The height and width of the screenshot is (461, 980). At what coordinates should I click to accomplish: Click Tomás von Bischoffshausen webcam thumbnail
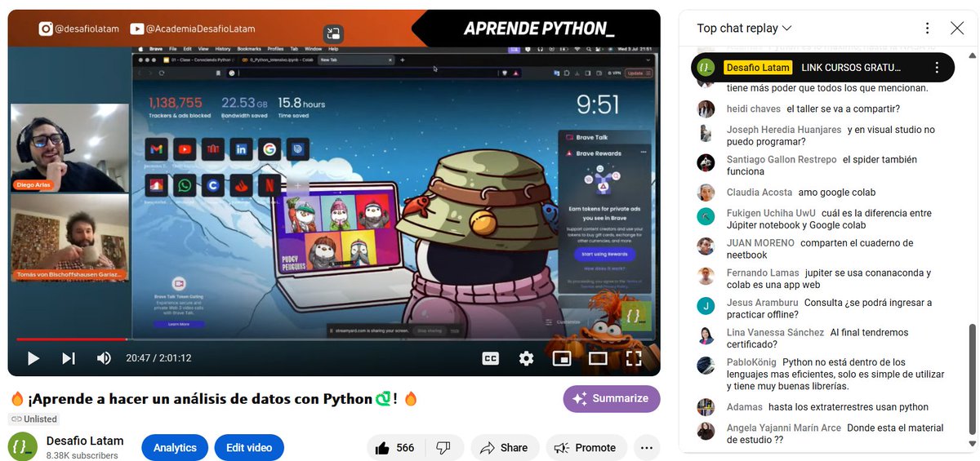click(x=69, y=237)
